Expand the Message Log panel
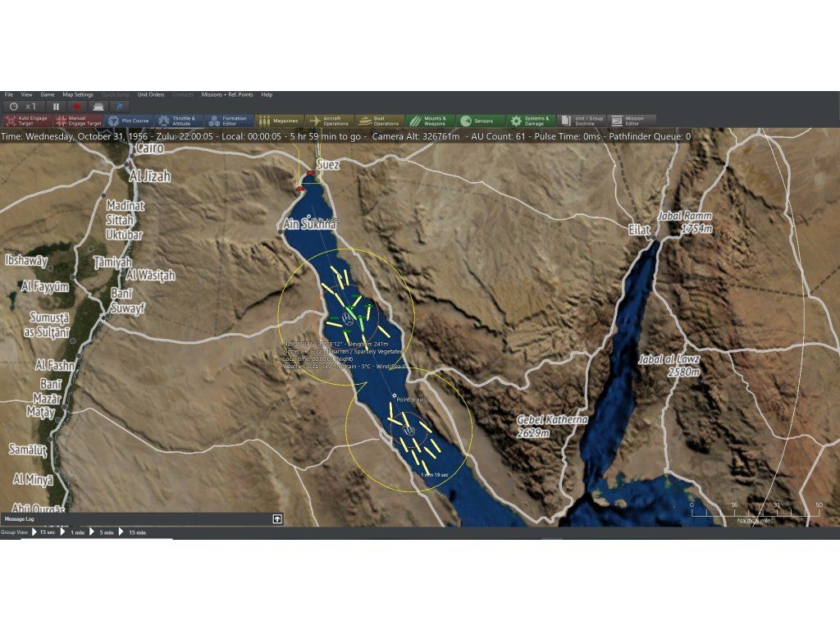The image size is (840, 630). click(x=277, y=519)
